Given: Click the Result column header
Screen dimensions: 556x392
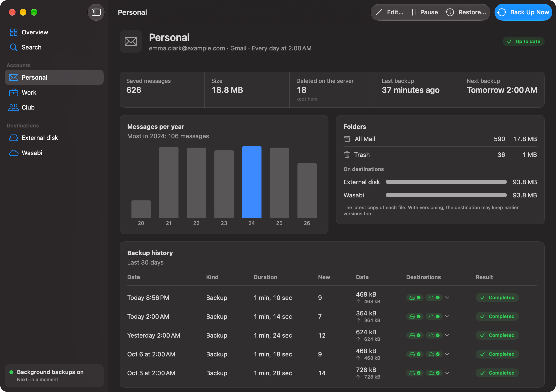Looking at the screenshot, I should (484, 277).
